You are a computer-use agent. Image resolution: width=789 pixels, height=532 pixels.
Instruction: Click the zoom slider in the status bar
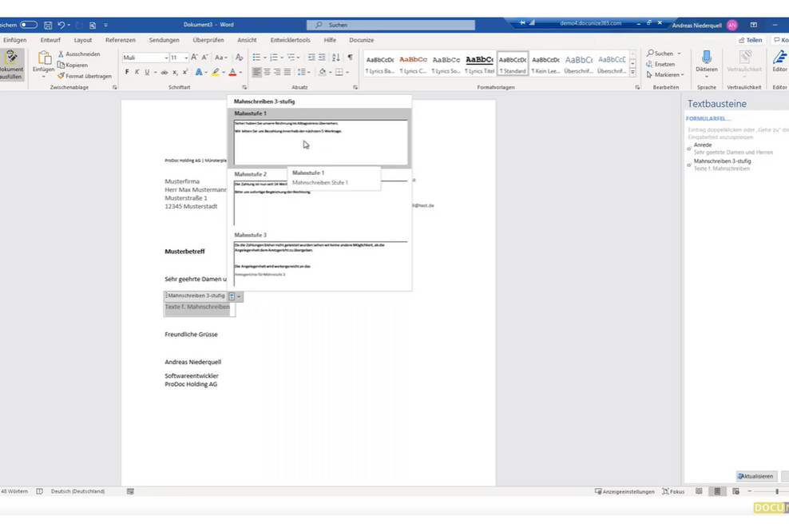click(x=777, y=491)
